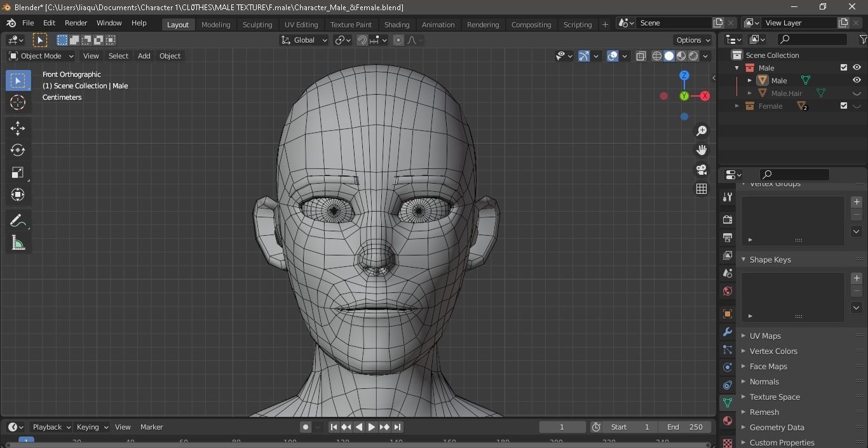Open Modifier properties blue wrench tab

(728, 332)
